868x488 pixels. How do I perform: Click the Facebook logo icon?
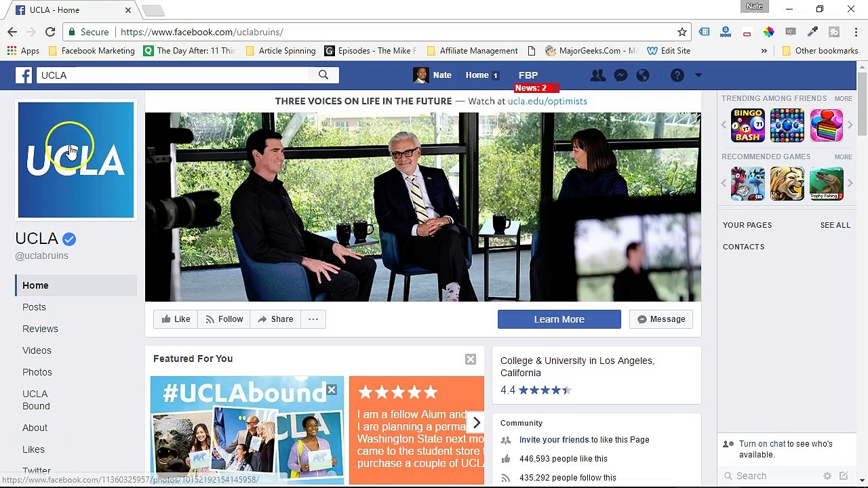[24, 75]
